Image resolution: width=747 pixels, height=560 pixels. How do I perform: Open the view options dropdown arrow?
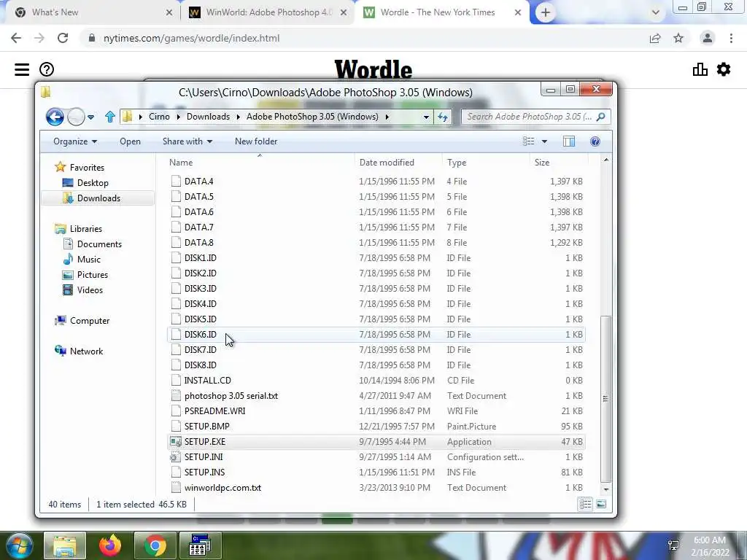tap(544, 141)
